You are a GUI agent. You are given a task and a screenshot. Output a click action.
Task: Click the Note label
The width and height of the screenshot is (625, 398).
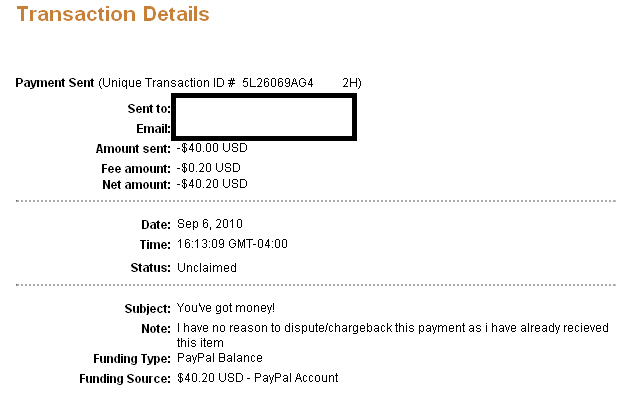[156, 328]
